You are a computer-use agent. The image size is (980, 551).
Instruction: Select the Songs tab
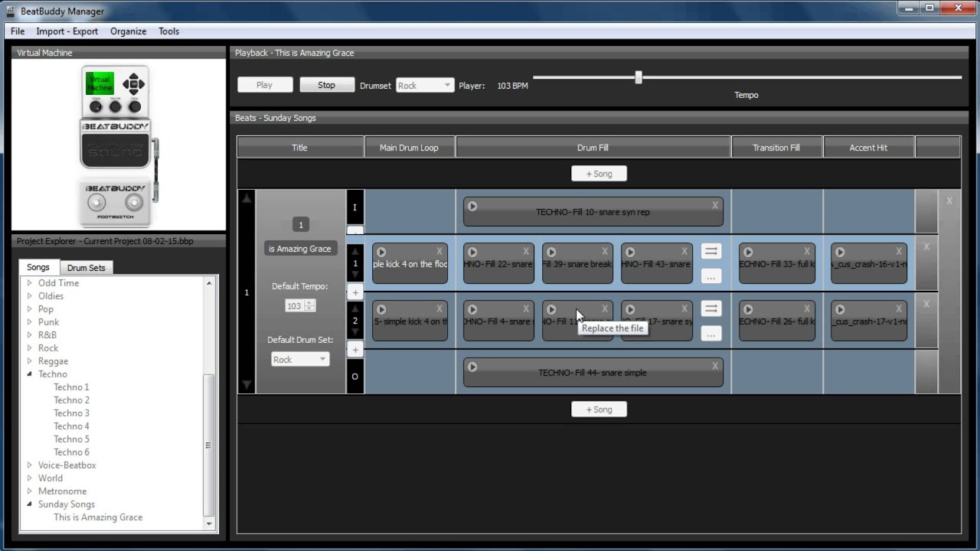(38, 267)
